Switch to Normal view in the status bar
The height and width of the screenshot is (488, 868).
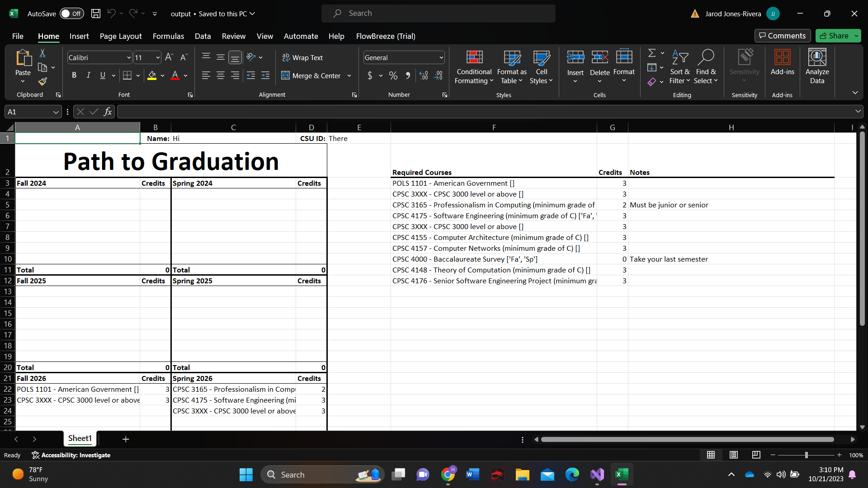(711, 455)
